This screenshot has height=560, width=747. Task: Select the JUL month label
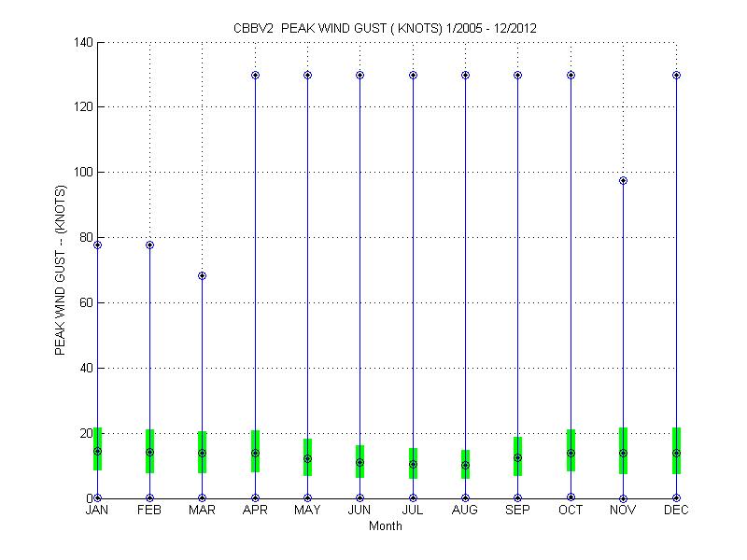tap(413, 510)
